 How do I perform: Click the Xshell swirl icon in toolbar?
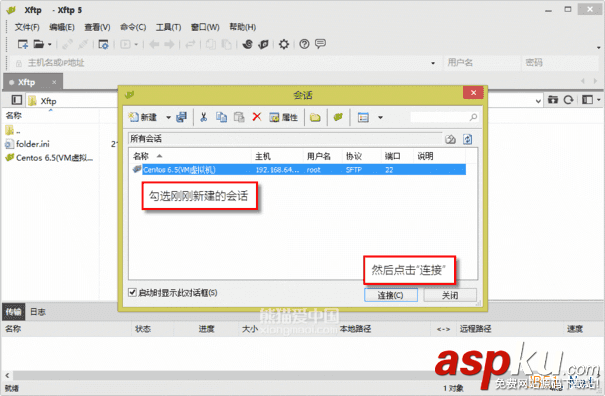point(248,44)
